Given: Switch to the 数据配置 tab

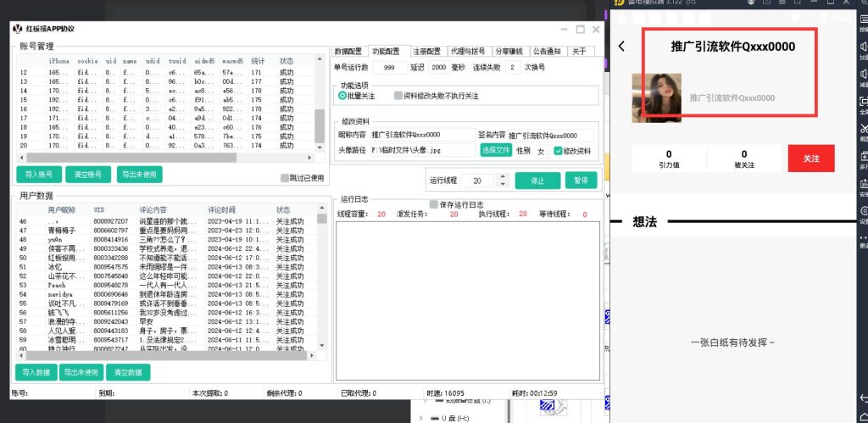Looking at the screenshot, I should click(348, 52).
